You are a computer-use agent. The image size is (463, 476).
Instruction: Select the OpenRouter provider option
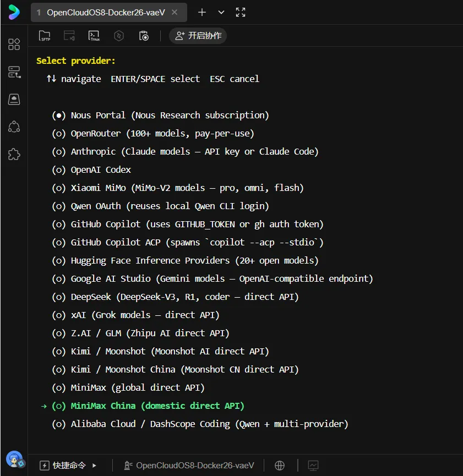pyautogui.click(x=153, y=134)
